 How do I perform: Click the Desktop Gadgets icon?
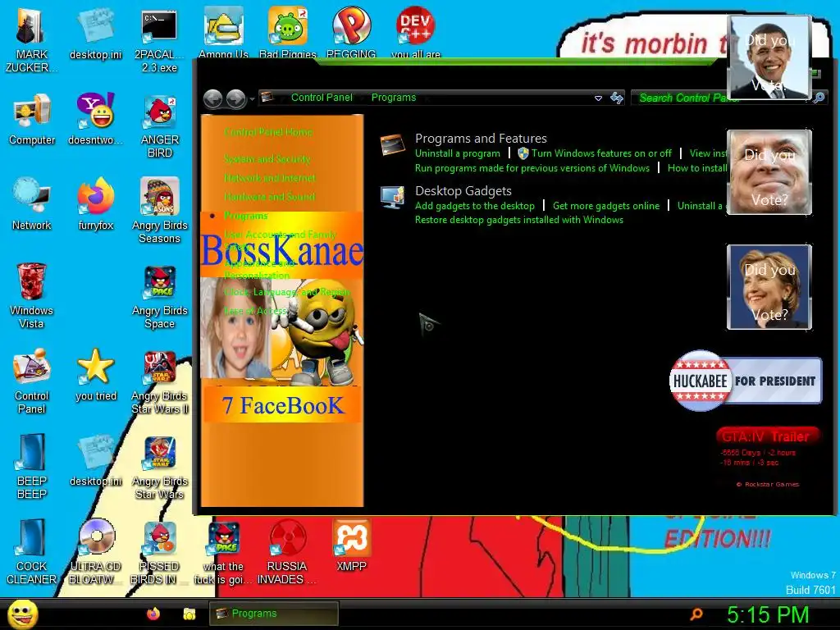(x=392, y=197)
